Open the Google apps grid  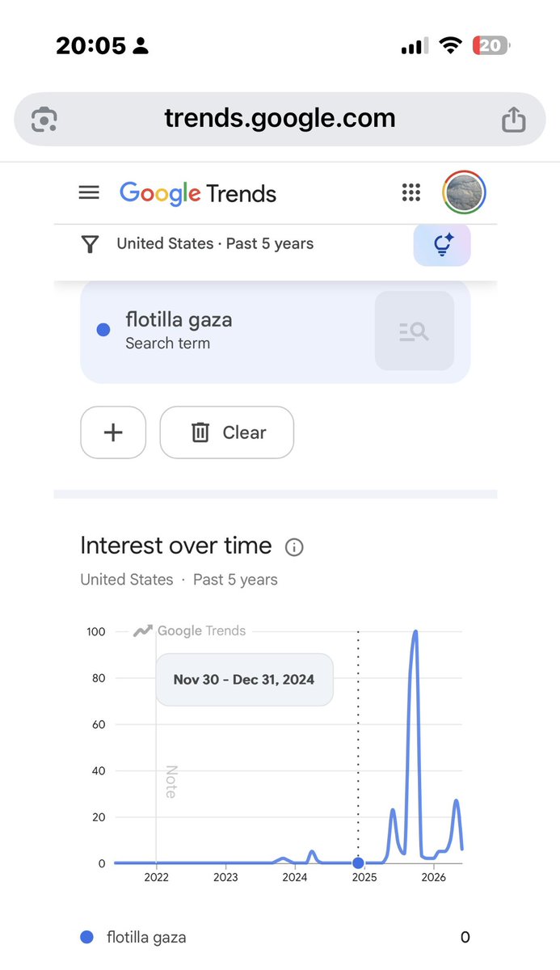point(411,193)
